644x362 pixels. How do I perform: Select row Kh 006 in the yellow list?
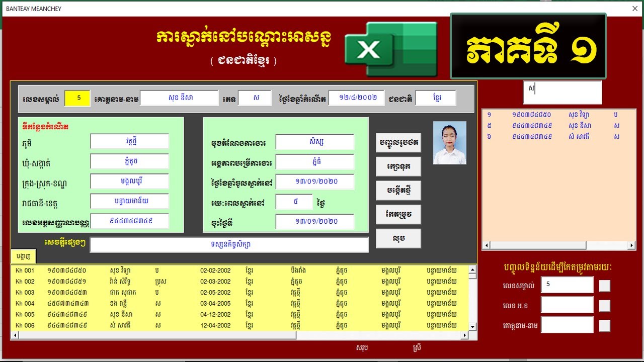click(x=239, y=326)
